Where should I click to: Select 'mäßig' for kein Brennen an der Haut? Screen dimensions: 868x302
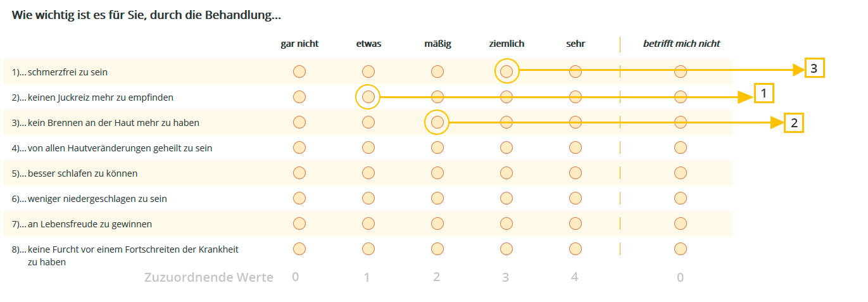point(437,122)
